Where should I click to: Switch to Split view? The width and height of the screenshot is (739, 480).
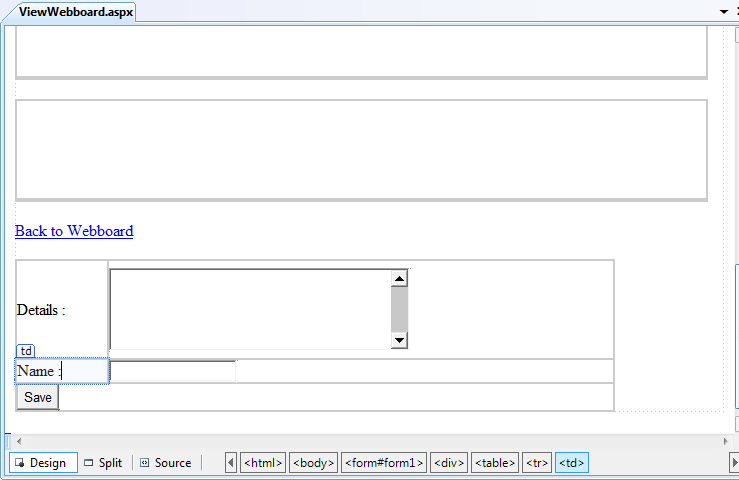click(x=103, y=463)
